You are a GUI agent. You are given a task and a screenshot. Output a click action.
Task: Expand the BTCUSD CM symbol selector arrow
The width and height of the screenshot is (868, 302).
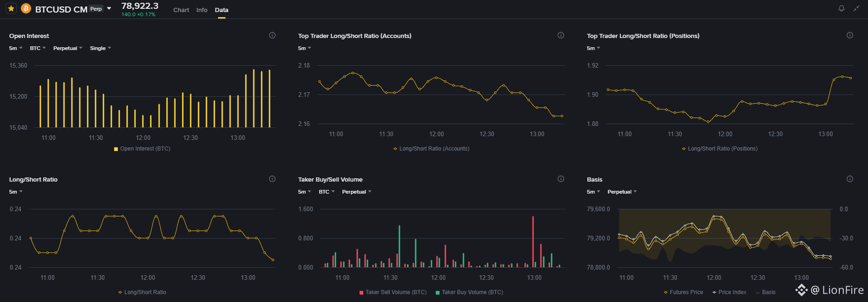[109, 8]
